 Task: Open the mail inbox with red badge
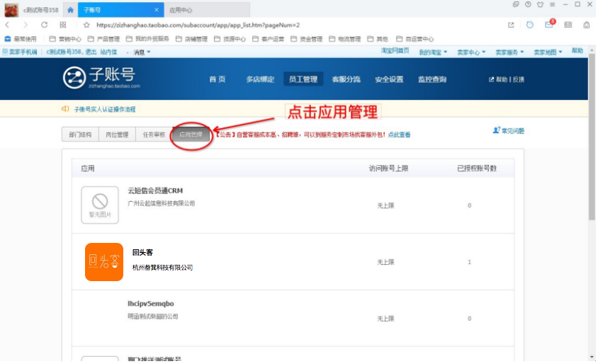tap(549, 24)
